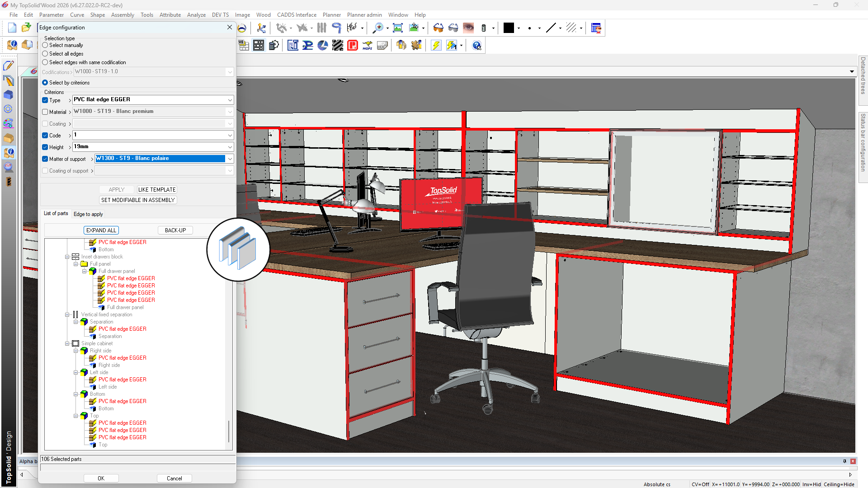Collapse the Simple cabinet tree node
This screenshot has height=488, width=868.
[x=67, y=343]
